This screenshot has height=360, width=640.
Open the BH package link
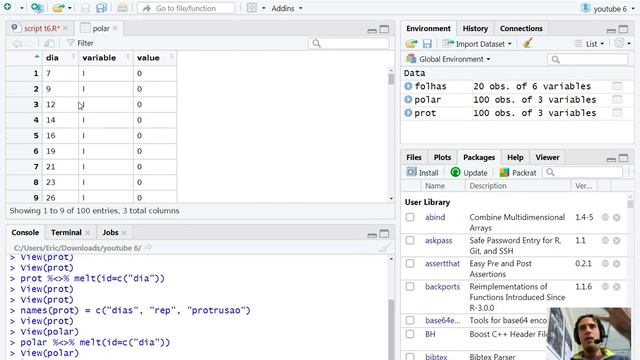[x=430, y=334]
